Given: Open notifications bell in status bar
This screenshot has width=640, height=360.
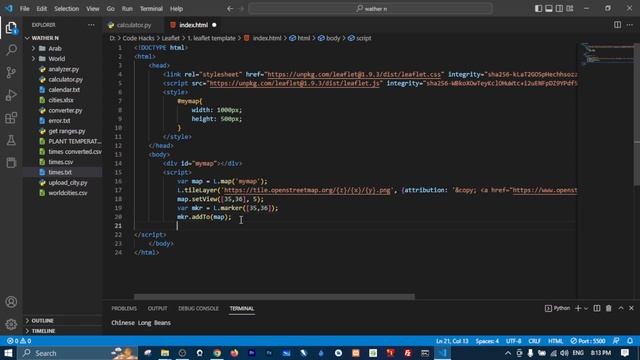Looking at the screenshot, I should click(x=630, y=341).
